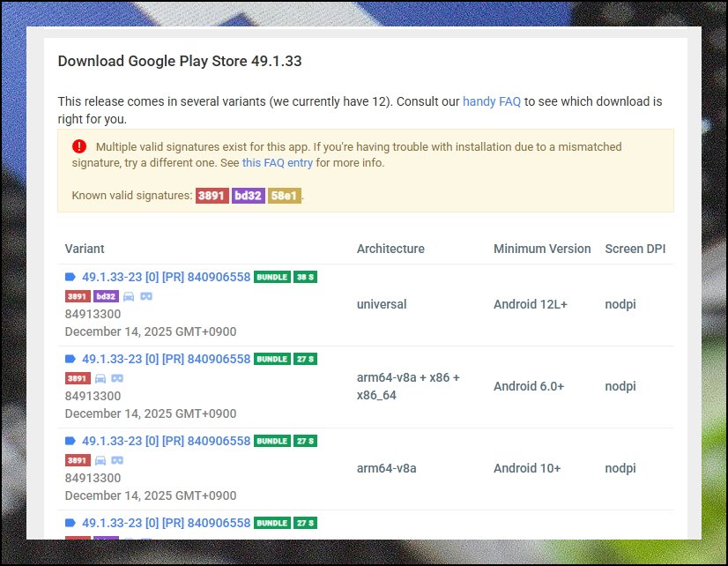This screenshot has width=728, height=566.
Task: Click the VR headset icon in the Android 6.0+ row
Action: (117, 378)
